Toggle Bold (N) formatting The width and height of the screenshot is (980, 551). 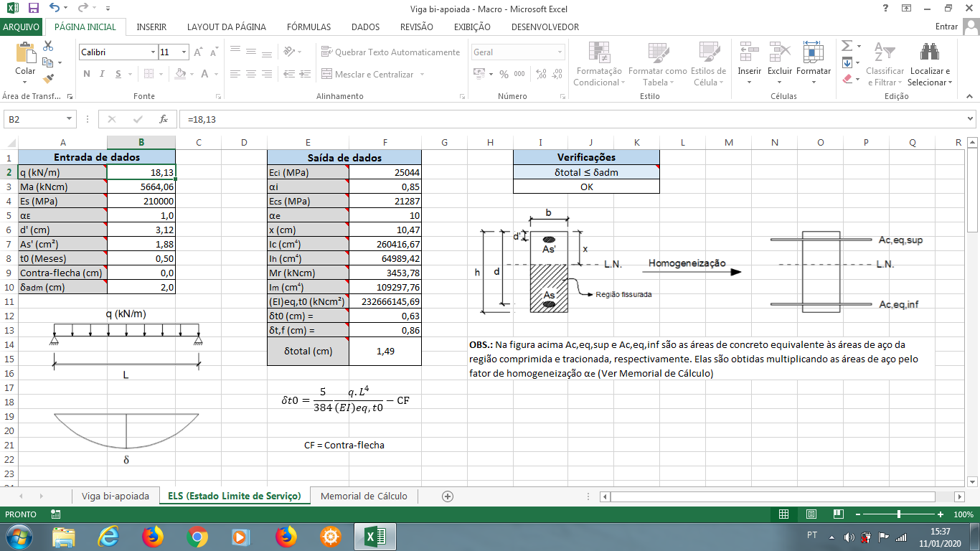tap(86, 74)
